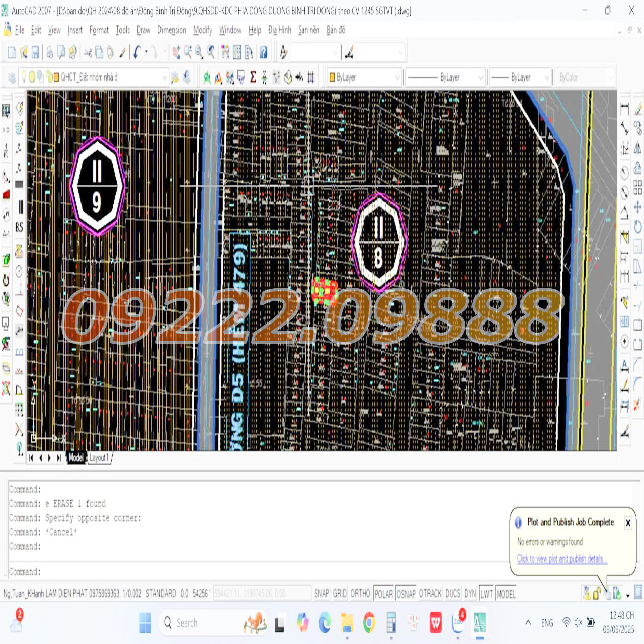Open the ByLayer color dropdown

(397, 77)
